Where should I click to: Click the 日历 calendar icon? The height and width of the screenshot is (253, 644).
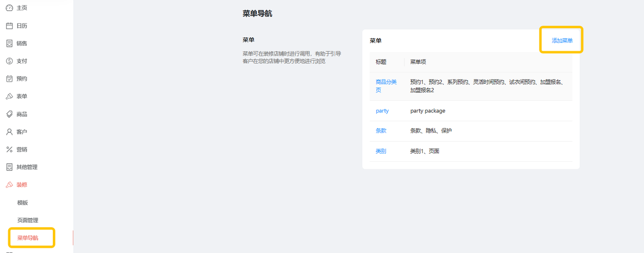pos(9,26)
